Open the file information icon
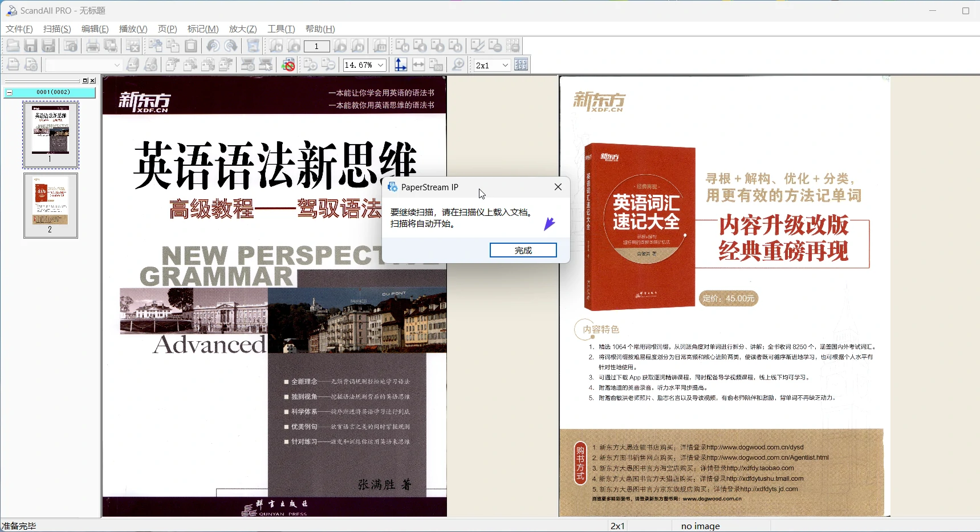 point(71,46)
